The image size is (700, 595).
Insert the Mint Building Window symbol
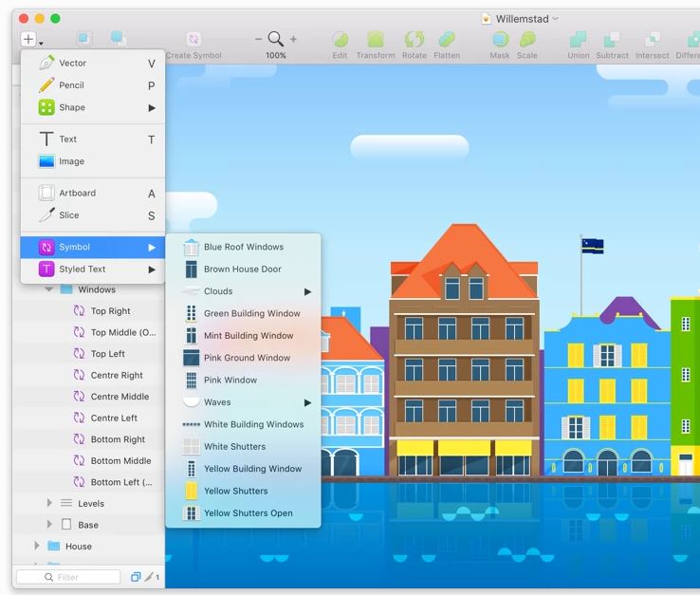click(x=244, y=336)
